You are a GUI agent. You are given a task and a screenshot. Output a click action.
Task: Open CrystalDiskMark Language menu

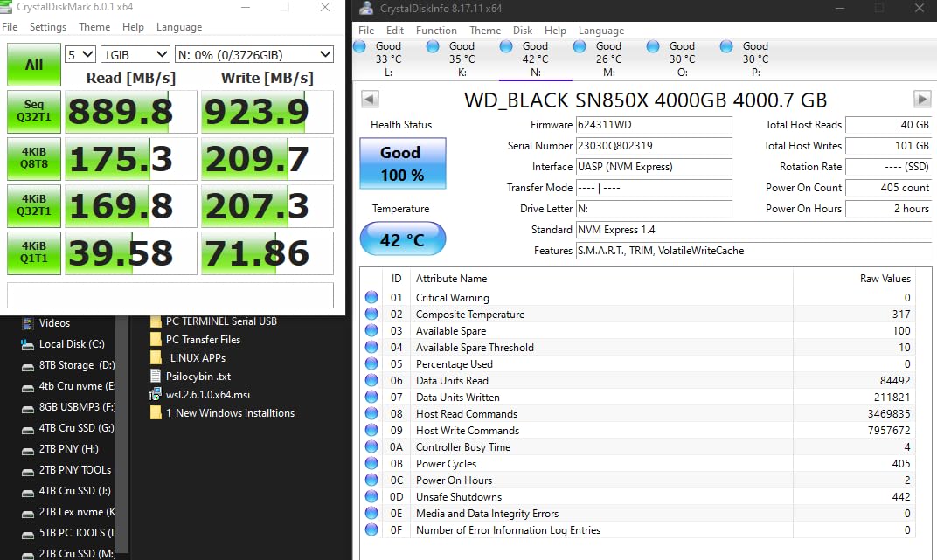click(178, 27)
